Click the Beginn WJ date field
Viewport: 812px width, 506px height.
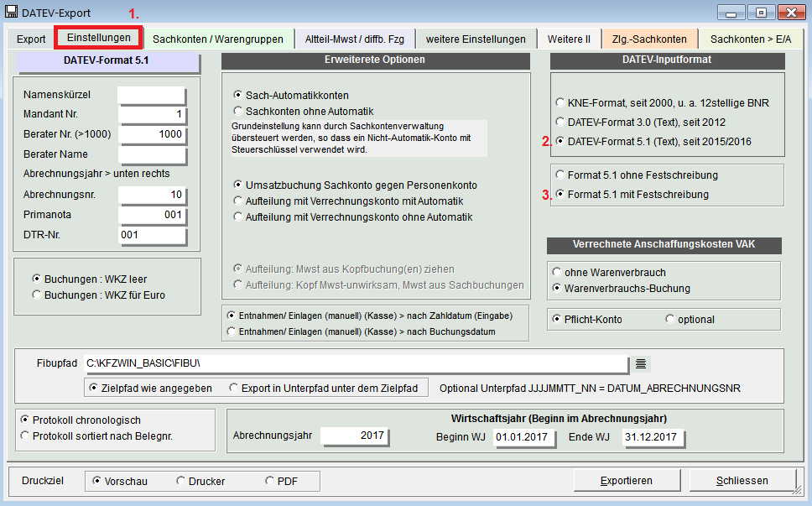pos(523,437)
